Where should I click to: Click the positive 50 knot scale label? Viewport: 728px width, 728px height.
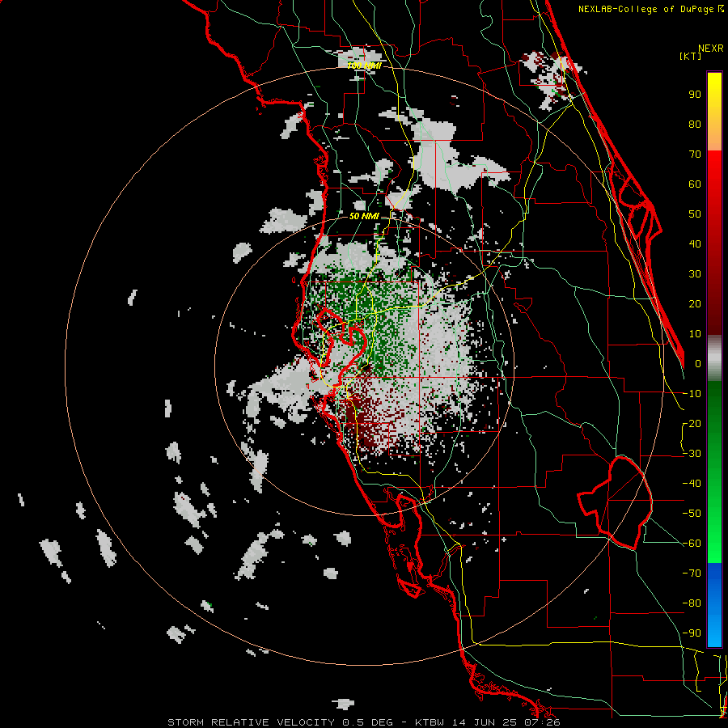[x=695, y=214]
